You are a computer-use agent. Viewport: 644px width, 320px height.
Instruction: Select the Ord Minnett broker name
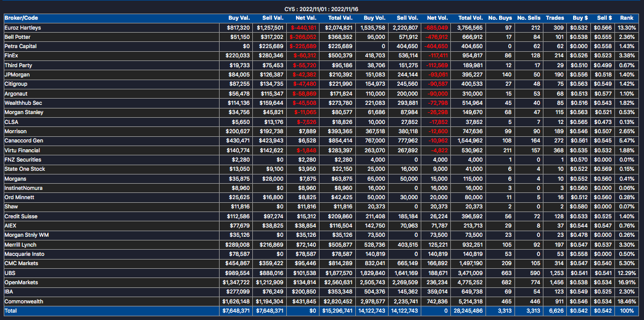click(x=19, y=197)
